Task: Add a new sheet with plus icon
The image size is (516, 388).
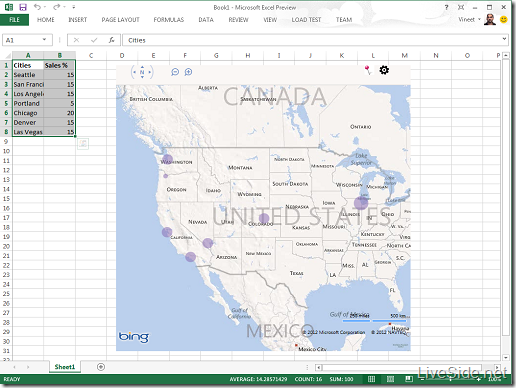Action: point(101,367)
